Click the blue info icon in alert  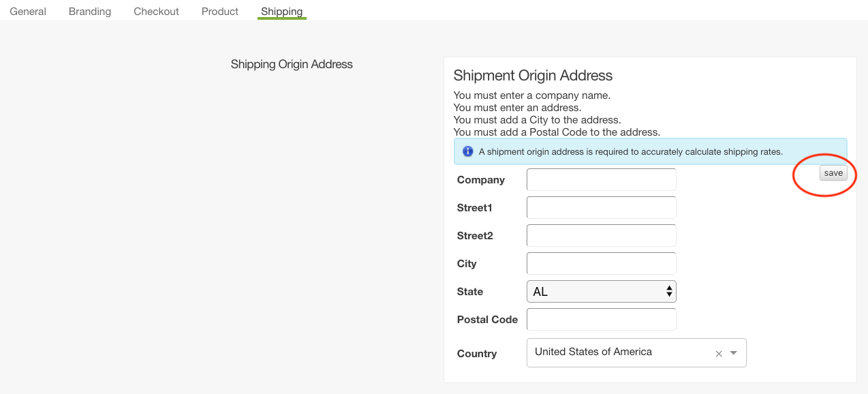point(467,151)
